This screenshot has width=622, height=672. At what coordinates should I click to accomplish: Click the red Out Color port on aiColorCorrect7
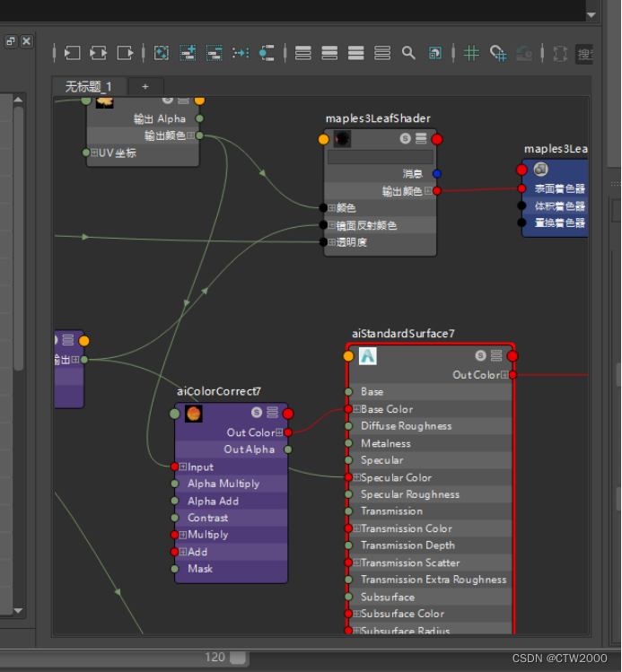[288, 432]
